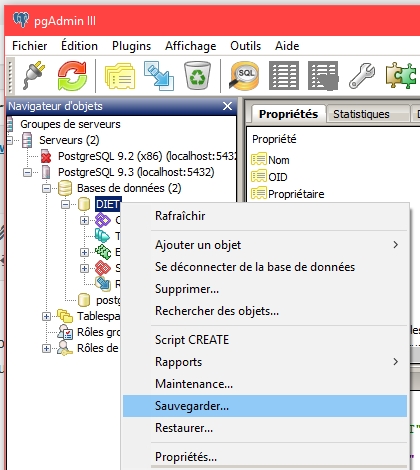This screenshot has height=470, width=420.
Task: Open the SQL query tool icon
Action: 244,76
